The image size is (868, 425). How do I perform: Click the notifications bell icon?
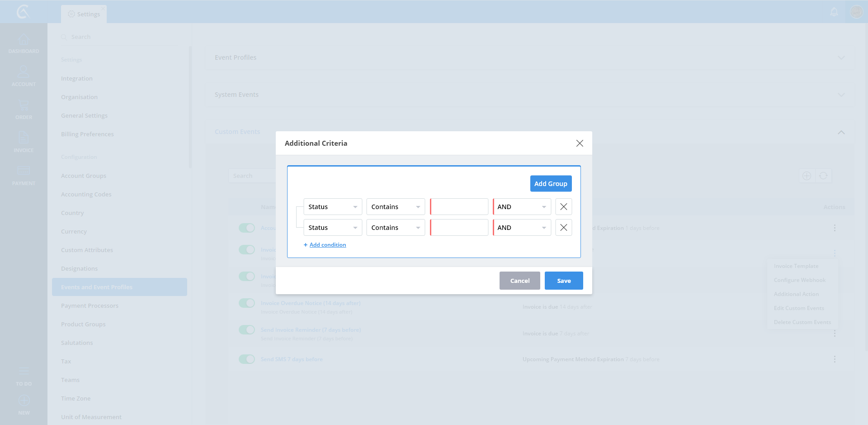[x=834, y=12]
